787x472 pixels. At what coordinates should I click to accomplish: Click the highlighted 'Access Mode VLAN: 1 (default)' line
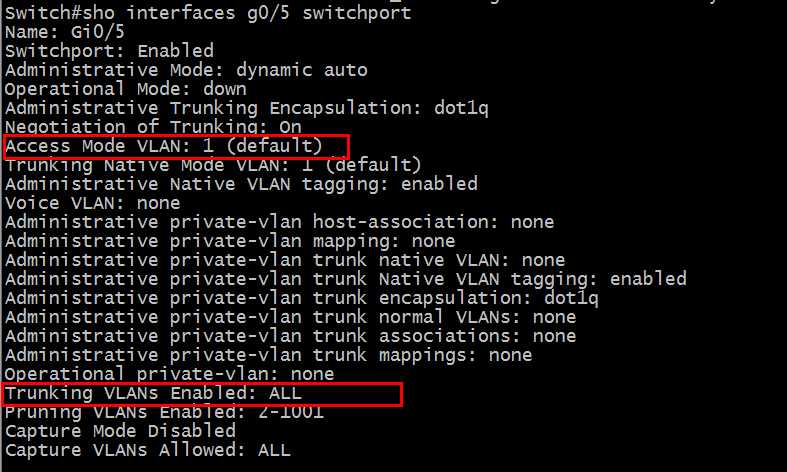(x=164, y=146)
